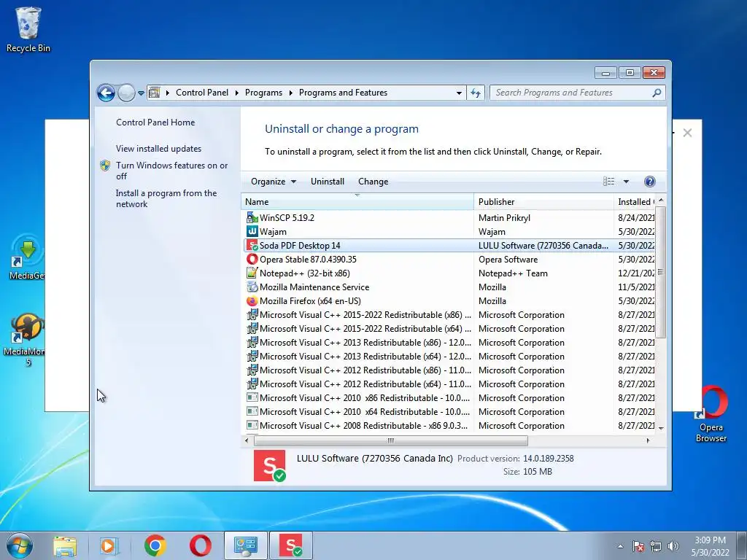Screen dimensions: 747x560
Task: Click the horizontal scrollbar thumb
Action: click(391, 441)
